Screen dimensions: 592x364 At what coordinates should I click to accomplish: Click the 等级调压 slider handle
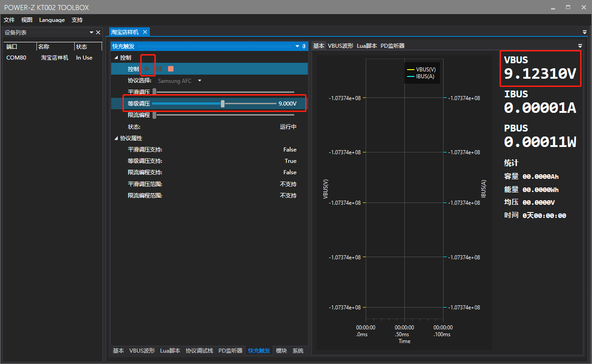pyautogui.click(x=223, y=104)
